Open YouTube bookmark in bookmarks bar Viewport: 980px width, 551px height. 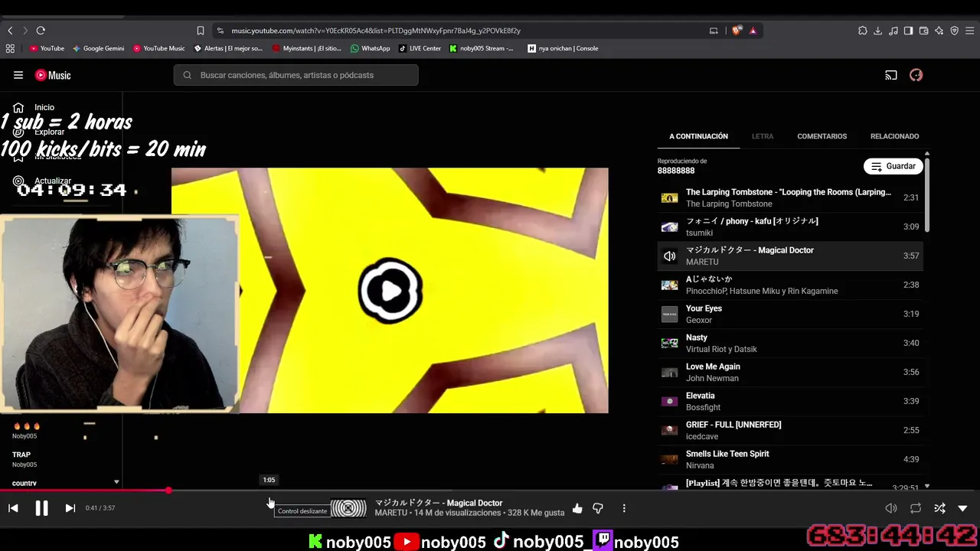click(x=47, y=48)
